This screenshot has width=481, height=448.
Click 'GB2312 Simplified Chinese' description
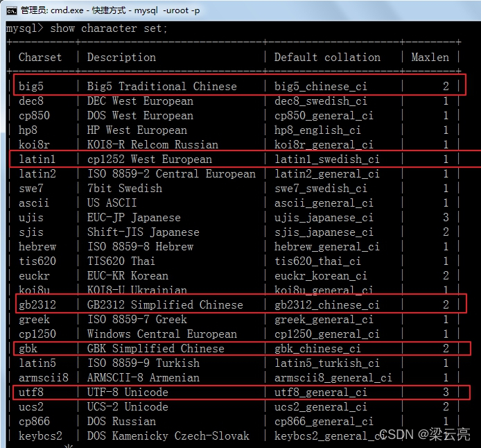click(x=165, y=305)
